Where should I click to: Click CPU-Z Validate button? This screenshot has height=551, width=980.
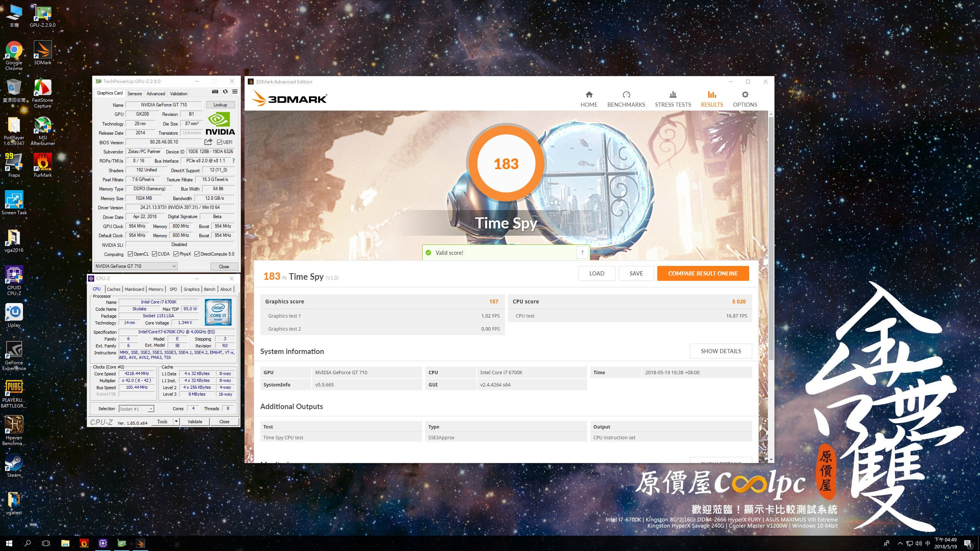point(195,422)
